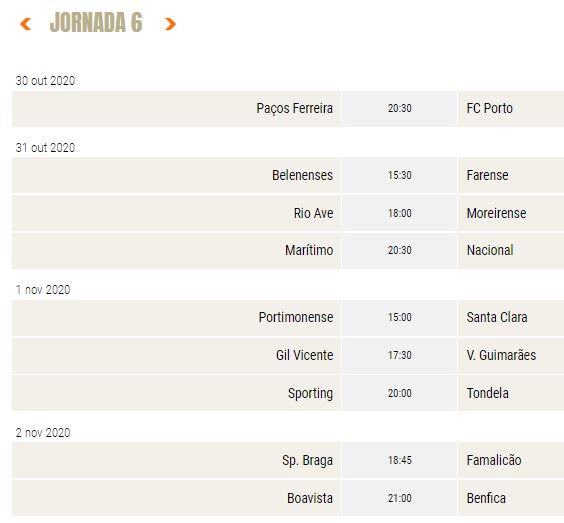This screenshot has width=564, height=523.
Task: Click Benfica team name
Action: [486, 499]
